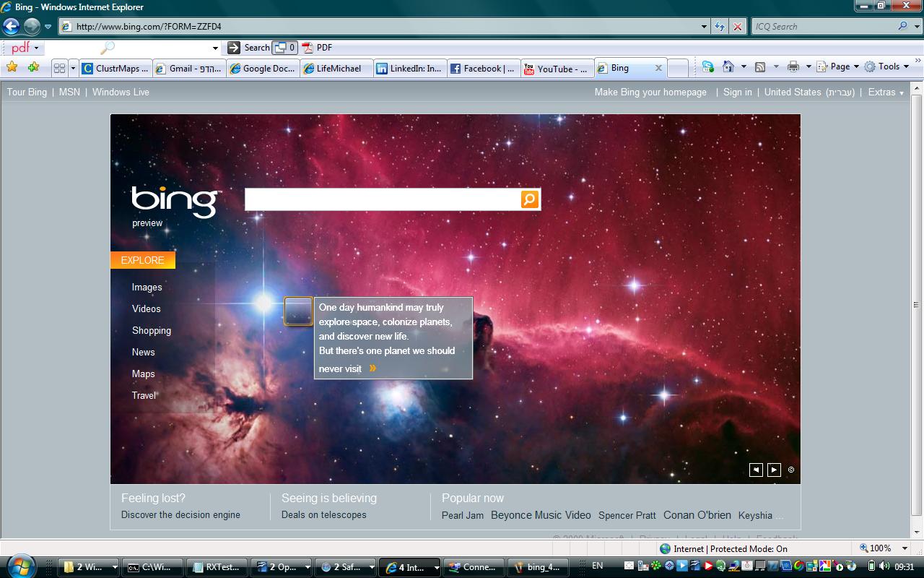Click the Print icon
924x578 pixels.
[793, 66]
